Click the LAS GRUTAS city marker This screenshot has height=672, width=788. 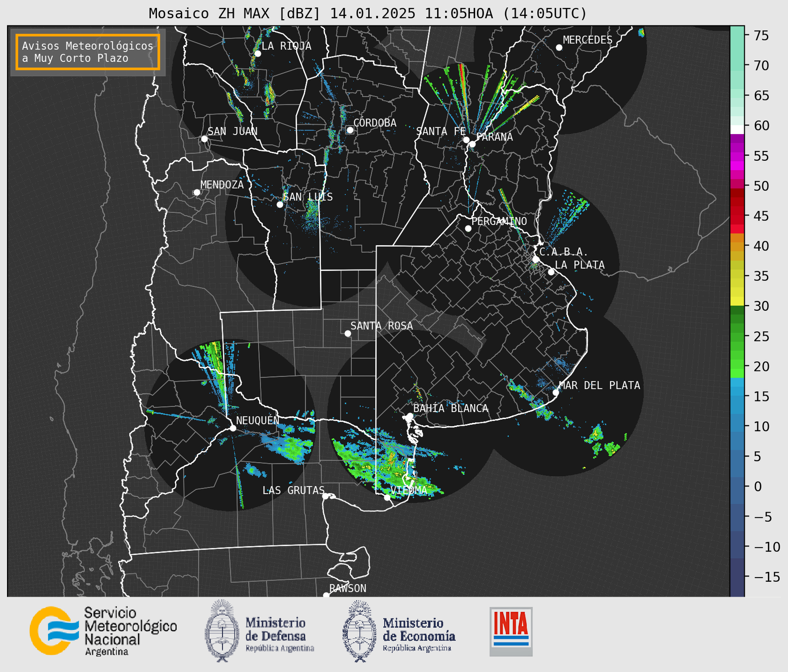pyautogui.click(x=326, y=496)
